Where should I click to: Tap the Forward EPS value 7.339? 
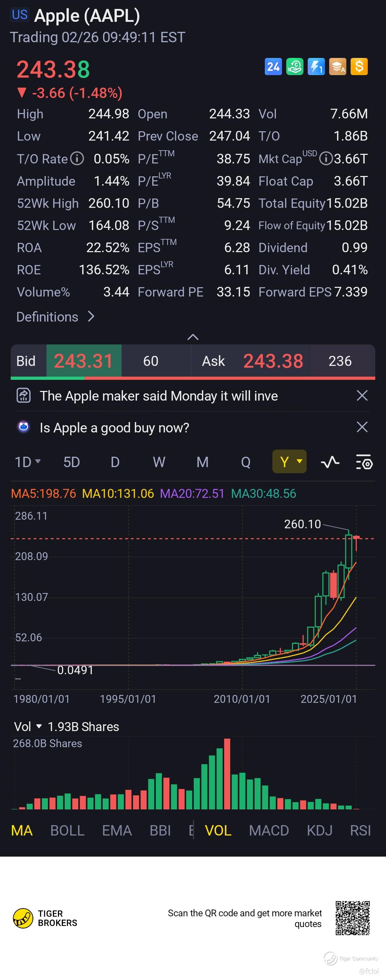351,292
